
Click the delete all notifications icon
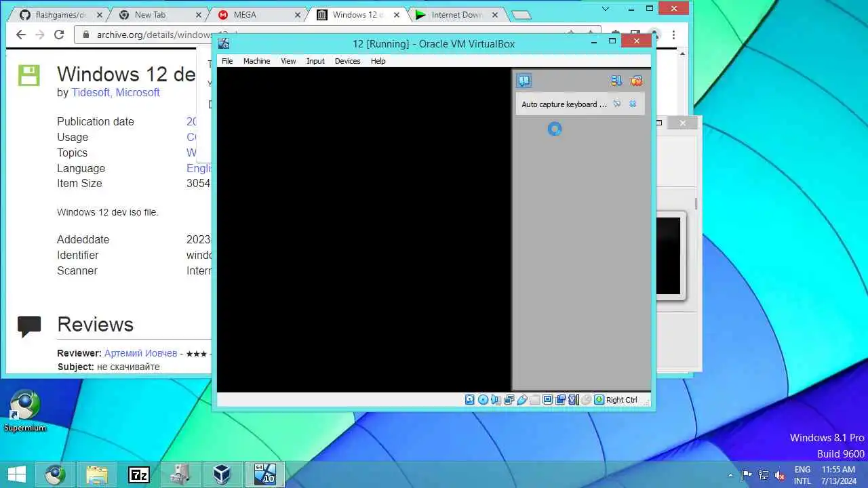(x=636, y=81)
